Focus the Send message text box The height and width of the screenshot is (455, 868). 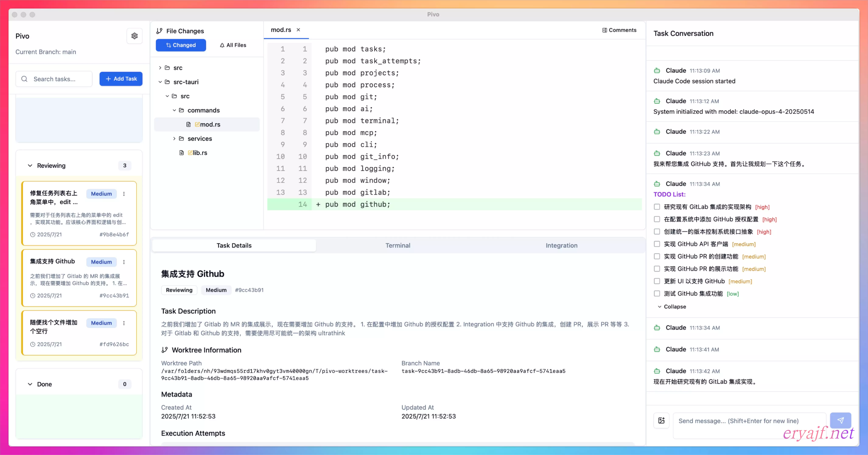point(749,425)
